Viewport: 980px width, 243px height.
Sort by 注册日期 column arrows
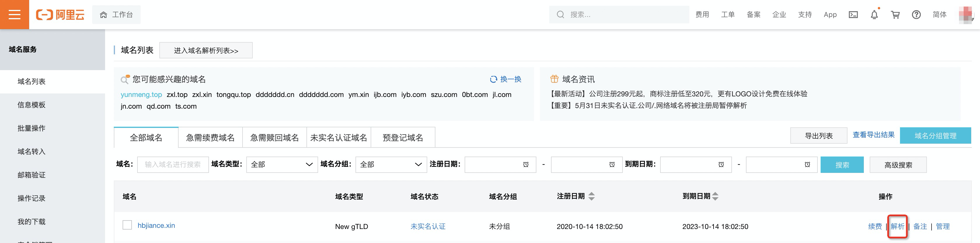coord(592,197)
